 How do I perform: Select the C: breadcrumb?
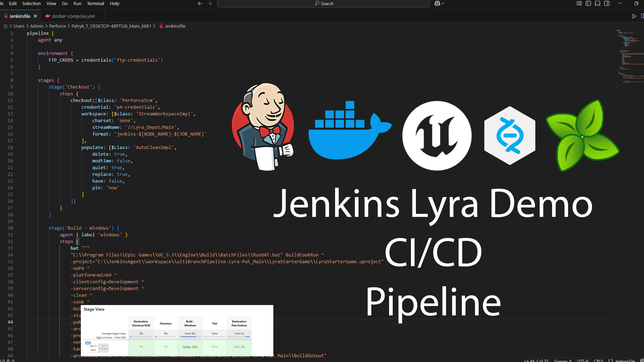[6, 26]
